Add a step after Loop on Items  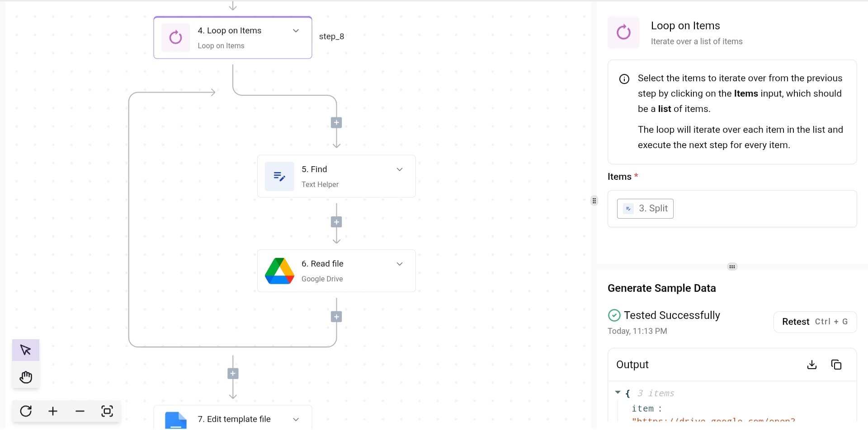tap(336, 123)
